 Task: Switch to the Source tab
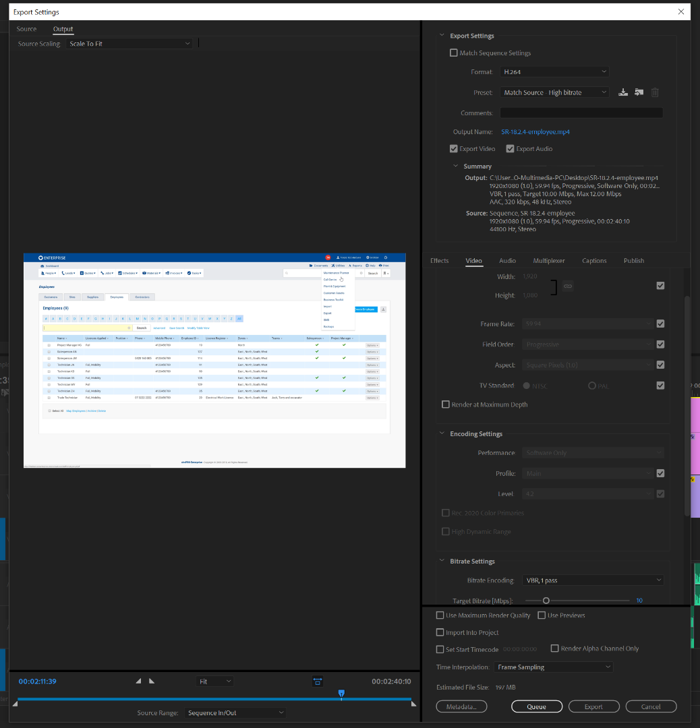(26, 29)
